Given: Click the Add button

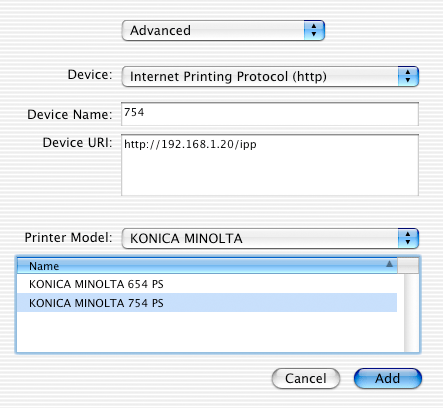Looking at the screenshot, I should tap(388, 378).
